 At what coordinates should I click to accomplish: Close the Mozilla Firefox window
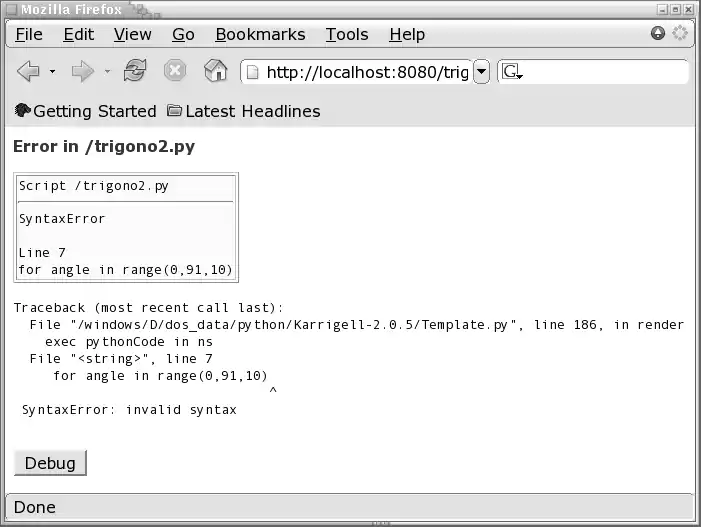pos(689,9)
